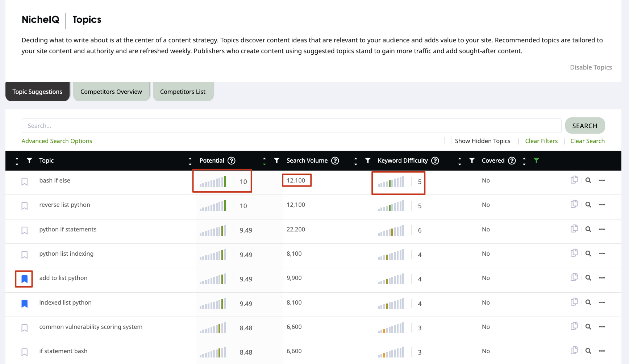629x364 pixels.
Task: Switch to the Competitors List tab
Action: click(x=183, y=92)
